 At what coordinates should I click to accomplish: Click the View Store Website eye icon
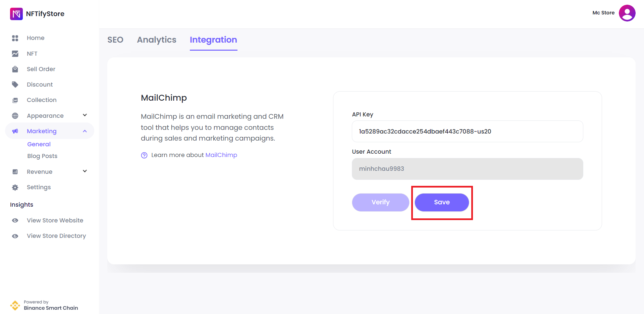15,220
